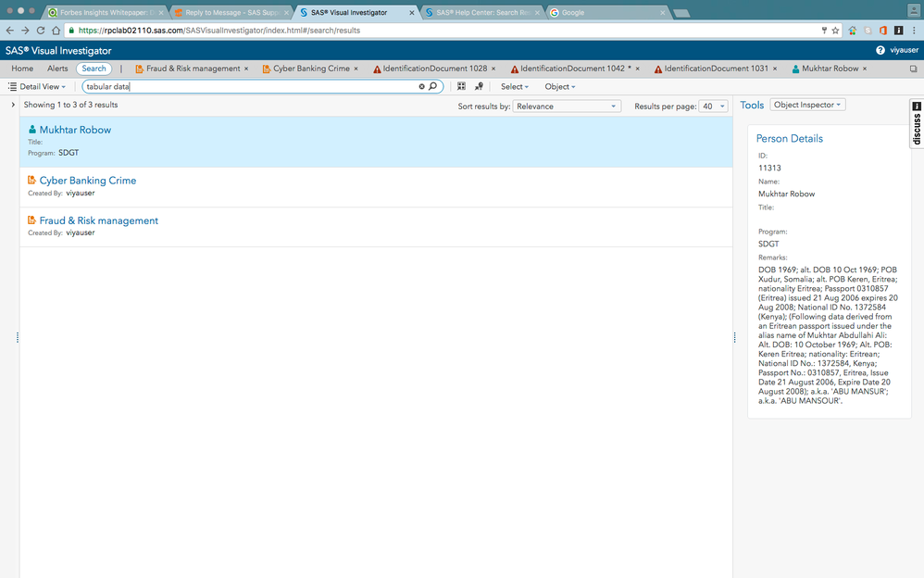Go to the Home tab
Screen dimensions: 924x578
(22, 69)
